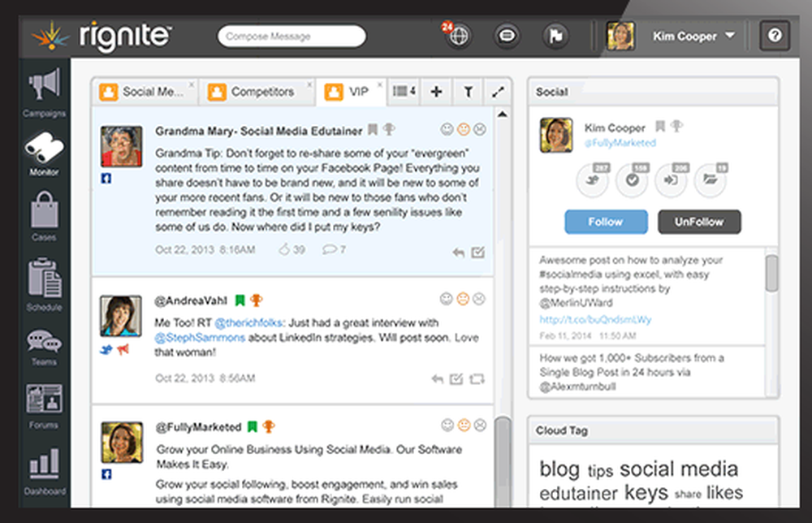Toggle trophy VIP on @FullyMarketed
This screenshot has width=812, height=523.
(x=268, y=426)
